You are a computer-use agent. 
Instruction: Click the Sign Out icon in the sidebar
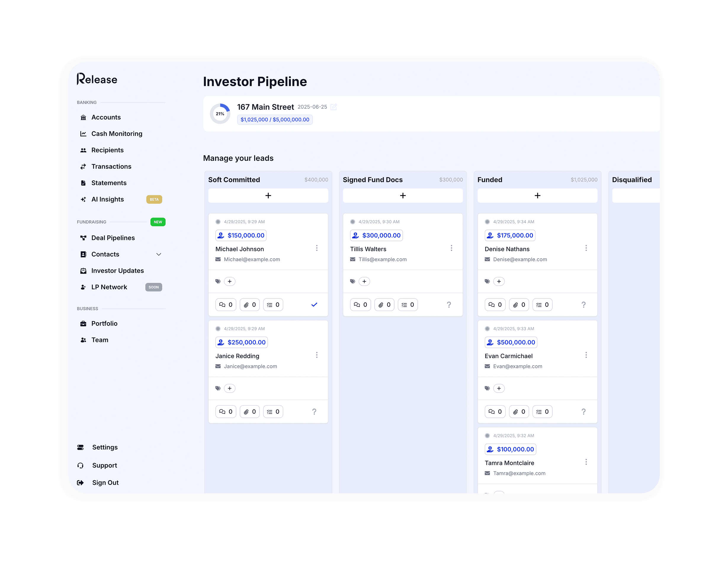coord(80,483)
